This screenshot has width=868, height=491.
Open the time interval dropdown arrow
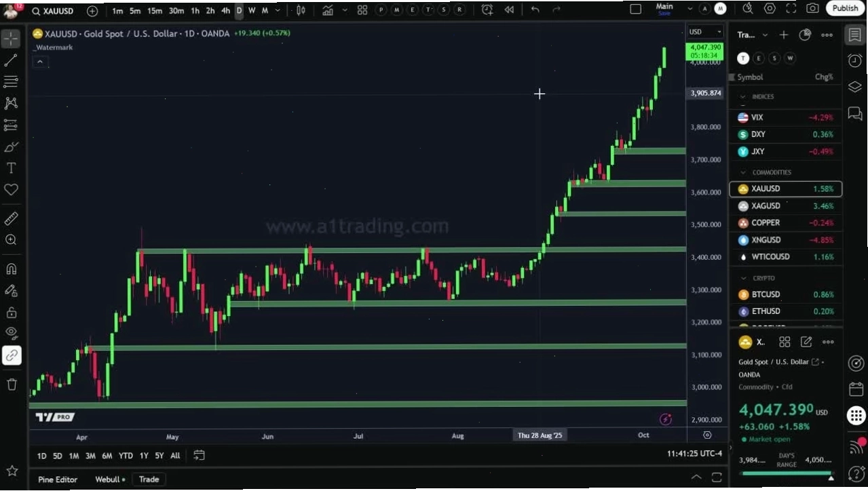(279, 10)
